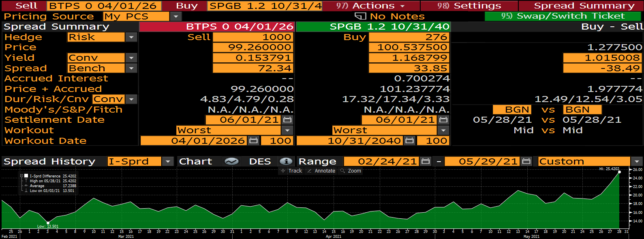Click the BTPS duration values 4.83/4.79/0.28
This screenshot has height=239, width=644.
(x=247, y=99)
